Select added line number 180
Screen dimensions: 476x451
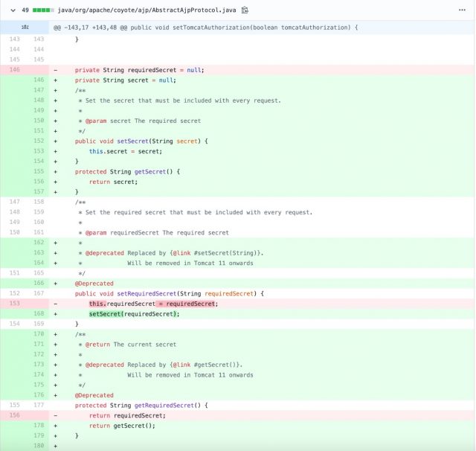click(39, 445)
